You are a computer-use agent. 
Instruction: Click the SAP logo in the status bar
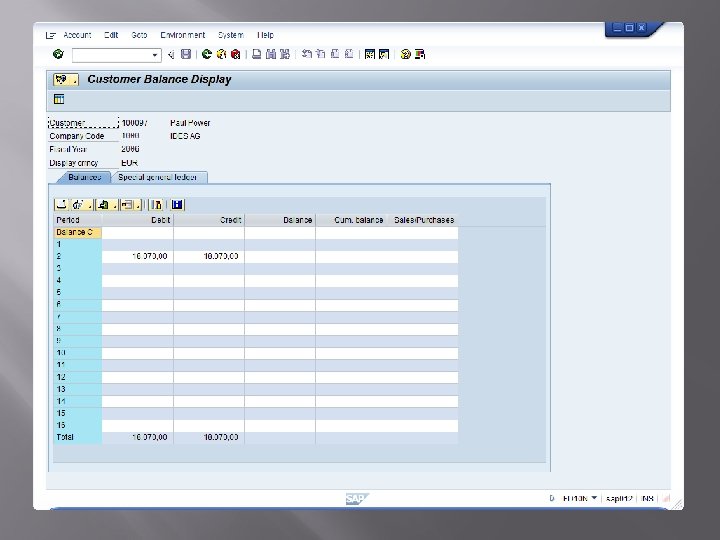357,499
